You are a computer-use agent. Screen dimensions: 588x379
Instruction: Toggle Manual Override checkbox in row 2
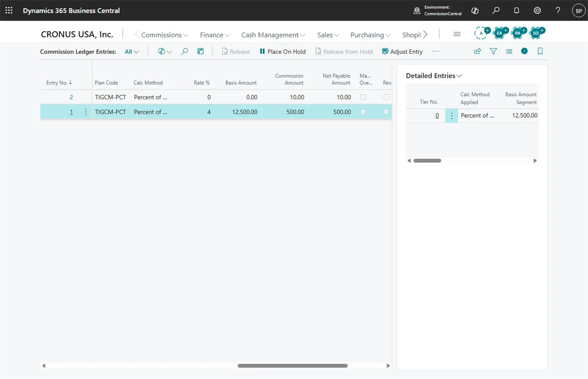363,97
